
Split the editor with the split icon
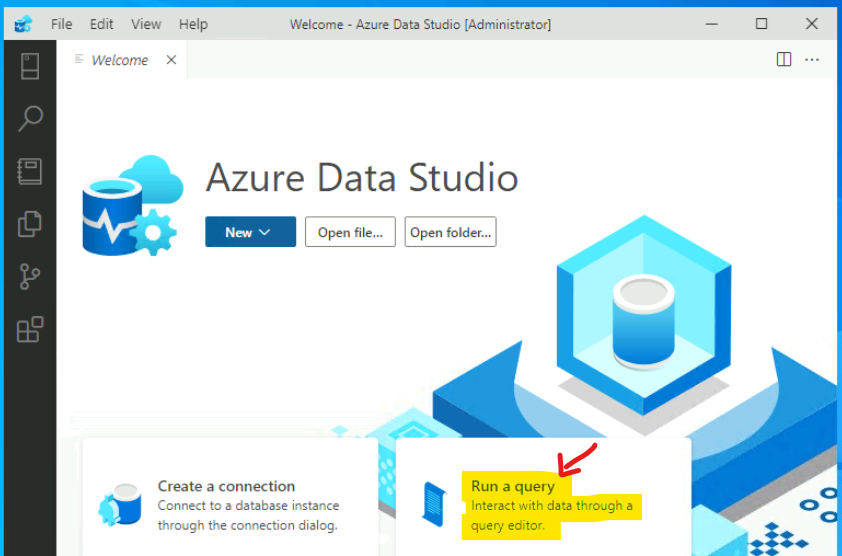pos(784,59)
